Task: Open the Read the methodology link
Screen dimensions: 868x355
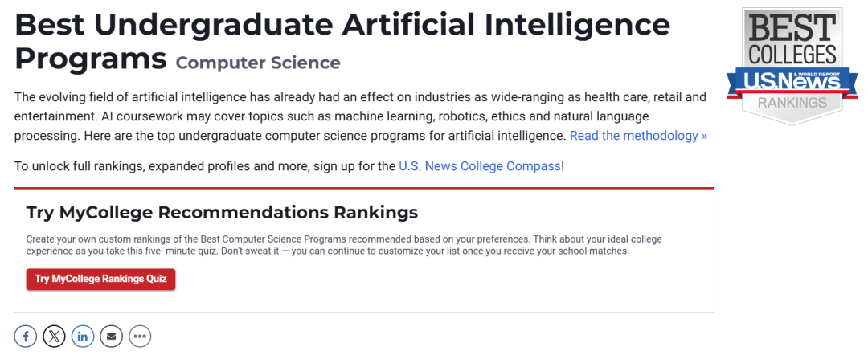Action: 638,136
